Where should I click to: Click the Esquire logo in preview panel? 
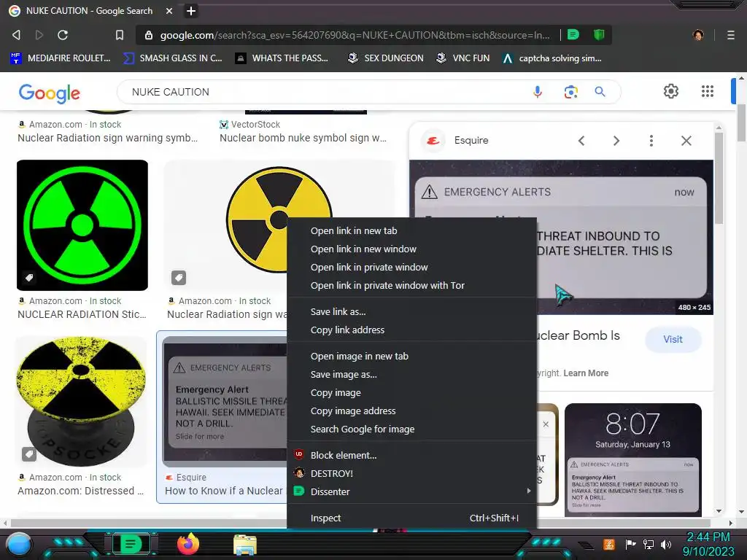coord(433,141)
